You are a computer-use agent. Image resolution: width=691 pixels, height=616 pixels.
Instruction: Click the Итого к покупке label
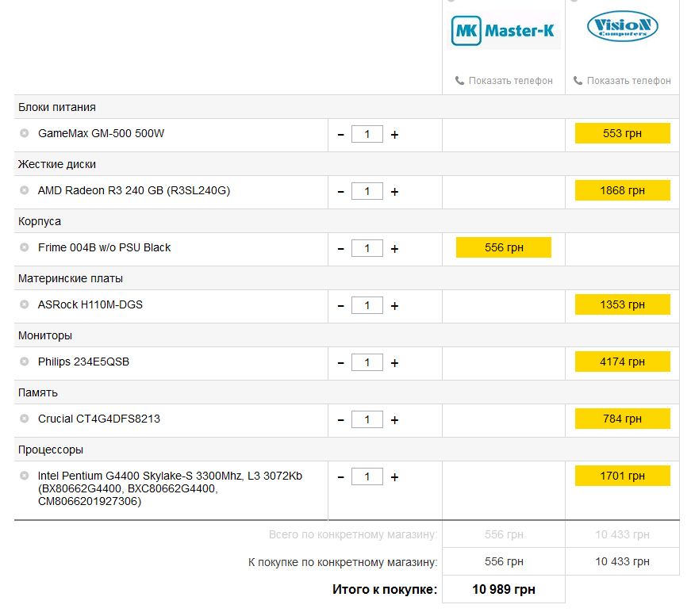385,589
